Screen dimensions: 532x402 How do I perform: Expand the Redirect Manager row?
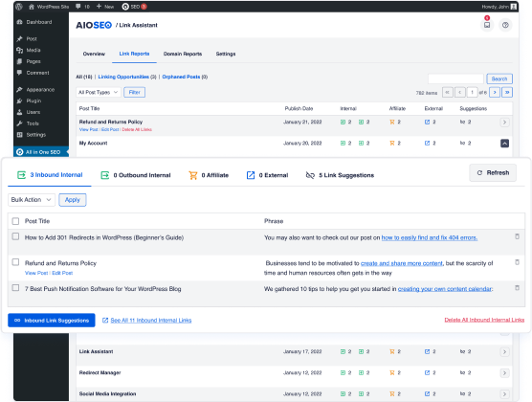504,372
